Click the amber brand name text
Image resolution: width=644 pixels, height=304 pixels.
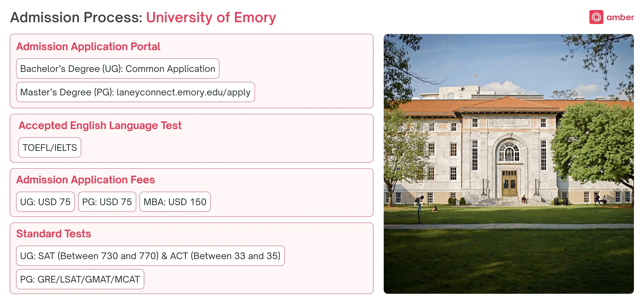point(620,17)
